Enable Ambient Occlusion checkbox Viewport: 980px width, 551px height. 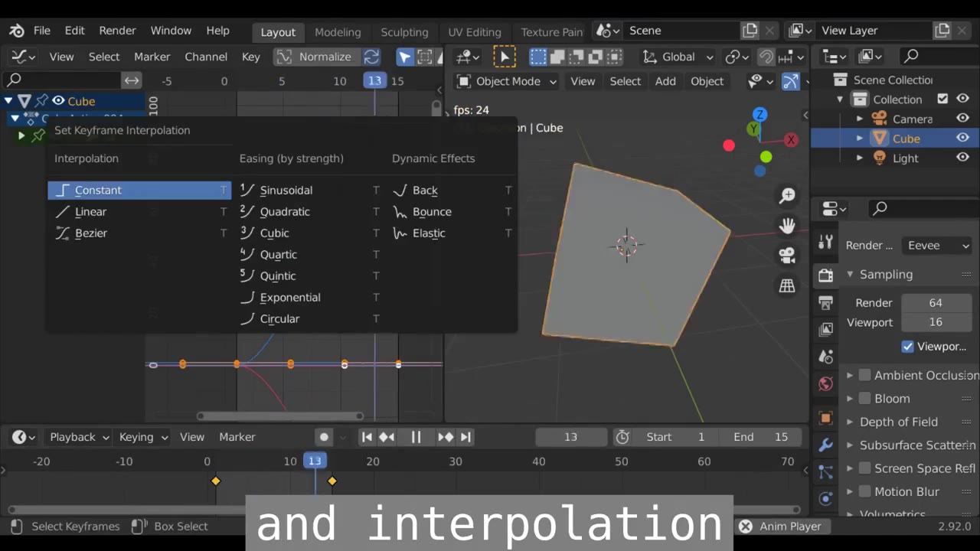[x=864, y=375]
